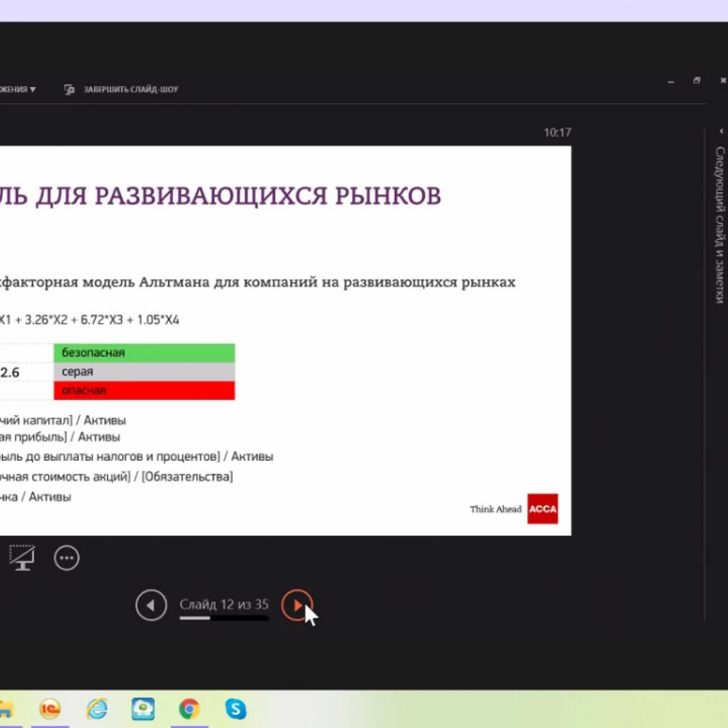This screenshot has height=728, width=728.
Task: Go back to the previous slide
Action: pyautogui.click(x=151, y=605)
